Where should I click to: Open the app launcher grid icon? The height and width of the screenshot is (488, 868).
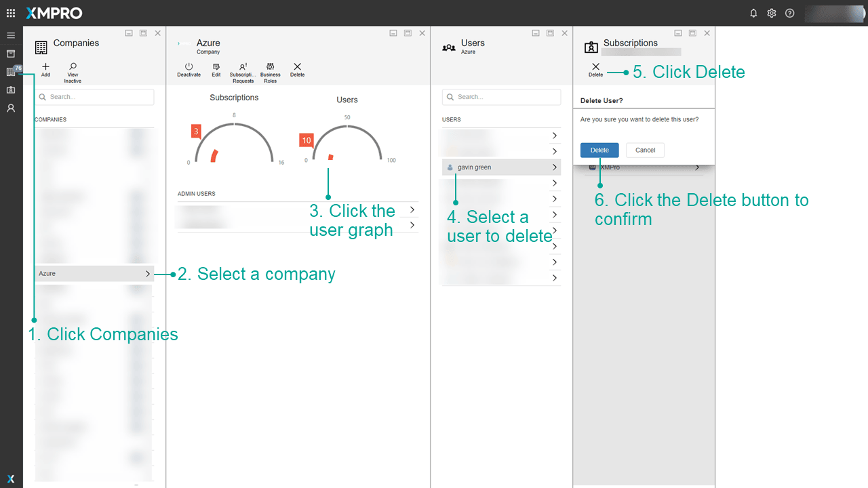(11, 13)
